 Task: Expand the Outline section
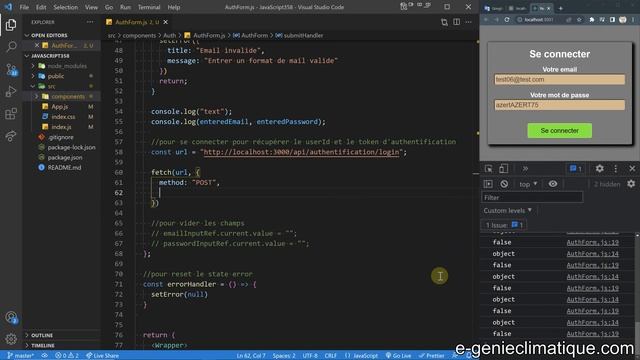[x=61, y=335]
